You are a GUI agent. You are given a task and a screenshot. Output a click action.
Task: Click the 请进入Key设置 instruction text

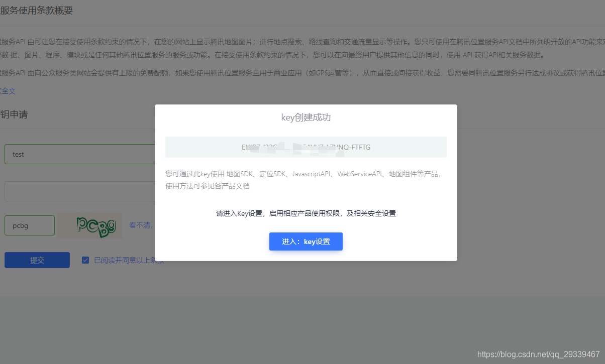[306, 213]
